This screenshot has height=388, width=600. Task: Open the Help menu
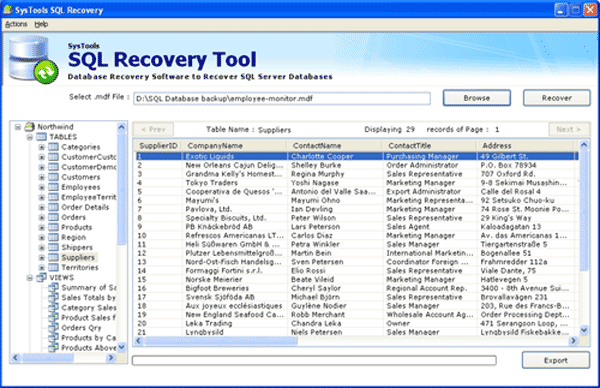point(41,24)
